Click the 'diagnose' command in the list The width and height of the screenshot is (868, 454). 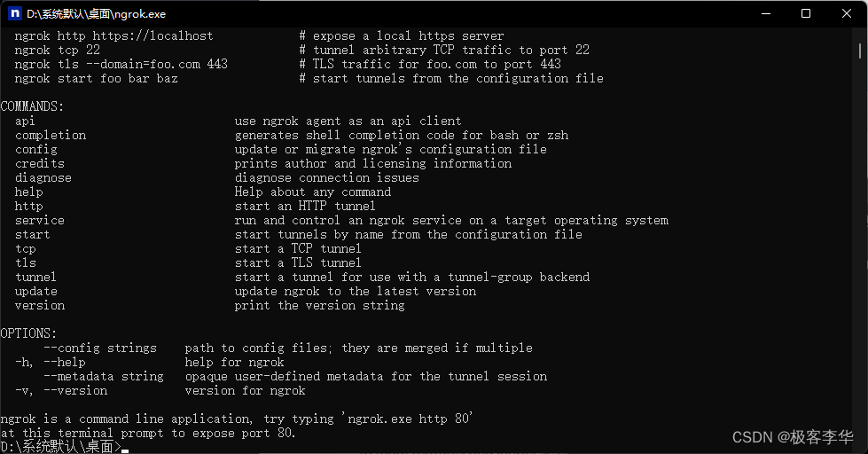pos(43,177)
